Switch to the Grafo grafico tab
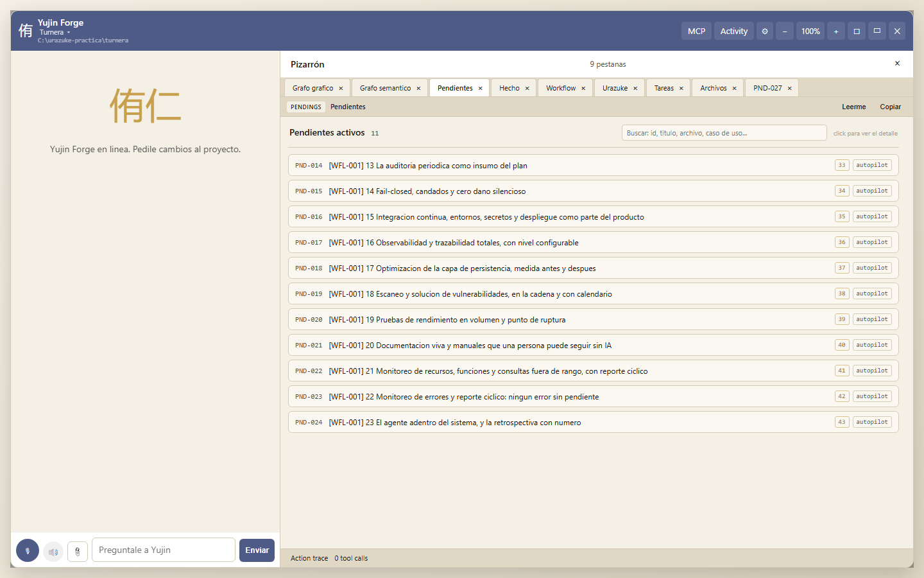Screen dimensions: 924x578 pyautogui.click(x=313, y=88)
